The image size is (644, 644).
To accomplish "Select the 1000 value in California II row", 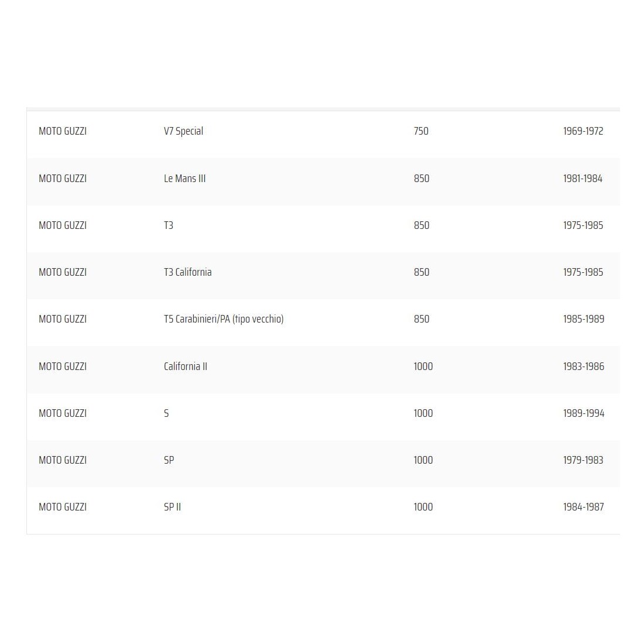I will (x=423, y=366).
